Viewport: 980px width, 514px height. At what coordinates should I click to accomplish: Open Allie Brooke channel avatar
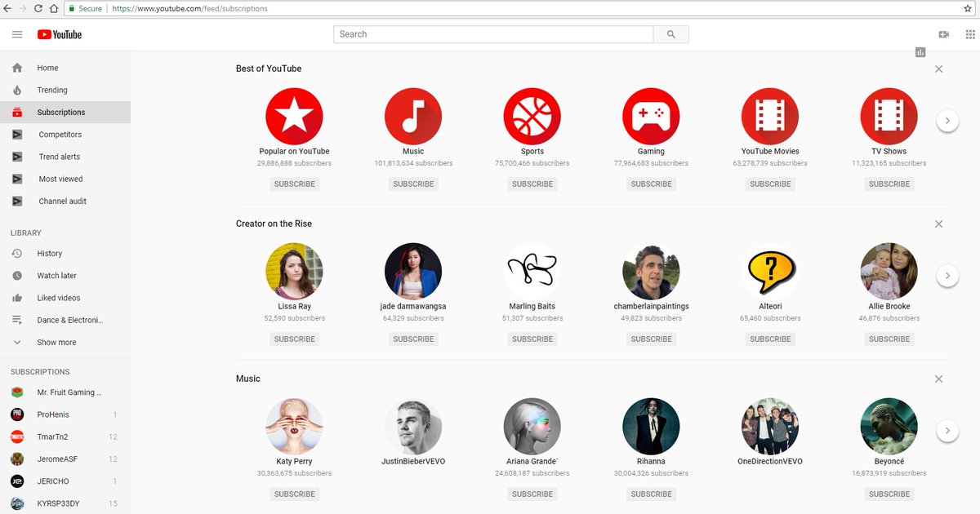coord(889,272)
